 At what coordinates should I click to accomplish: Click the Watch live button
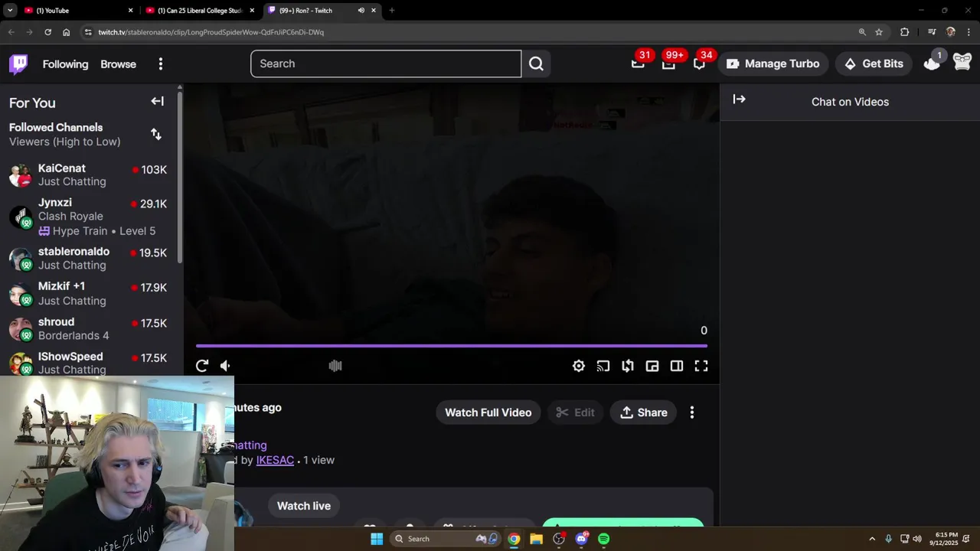[x=304, y=506]
